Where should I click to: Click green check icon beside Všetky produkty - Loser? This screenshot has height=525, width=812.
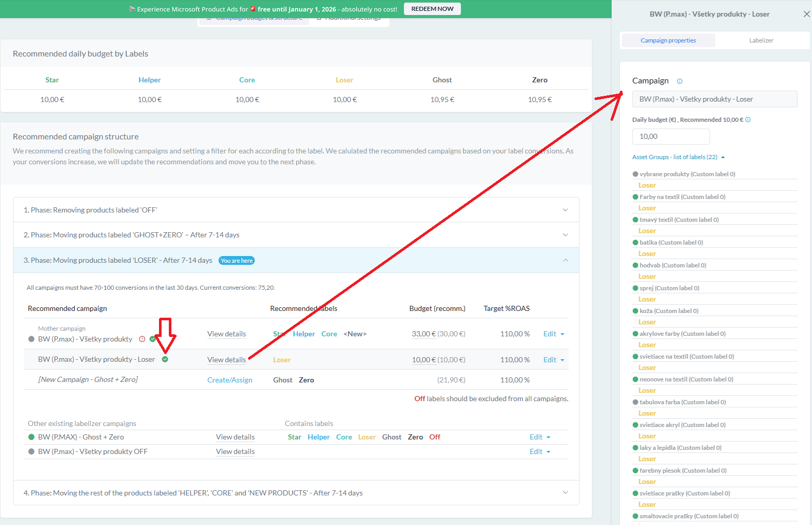coord(165,359)
